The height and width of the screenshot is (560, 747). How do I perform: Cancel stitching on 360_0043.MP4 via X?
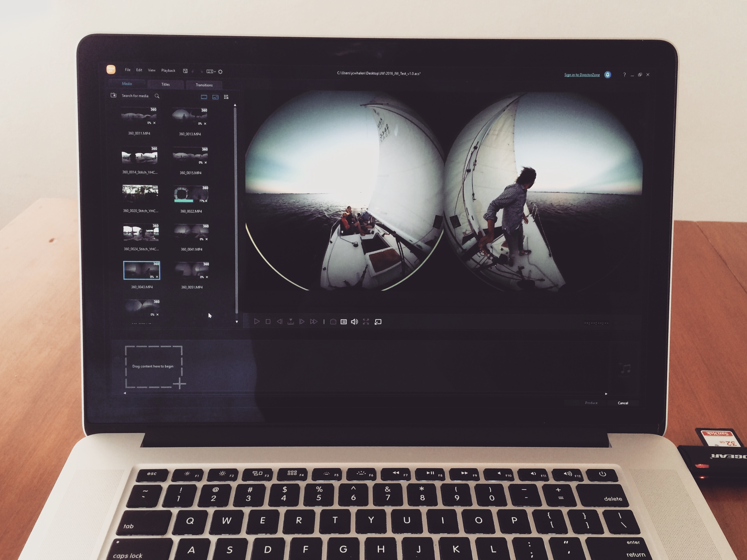(157, 277)
